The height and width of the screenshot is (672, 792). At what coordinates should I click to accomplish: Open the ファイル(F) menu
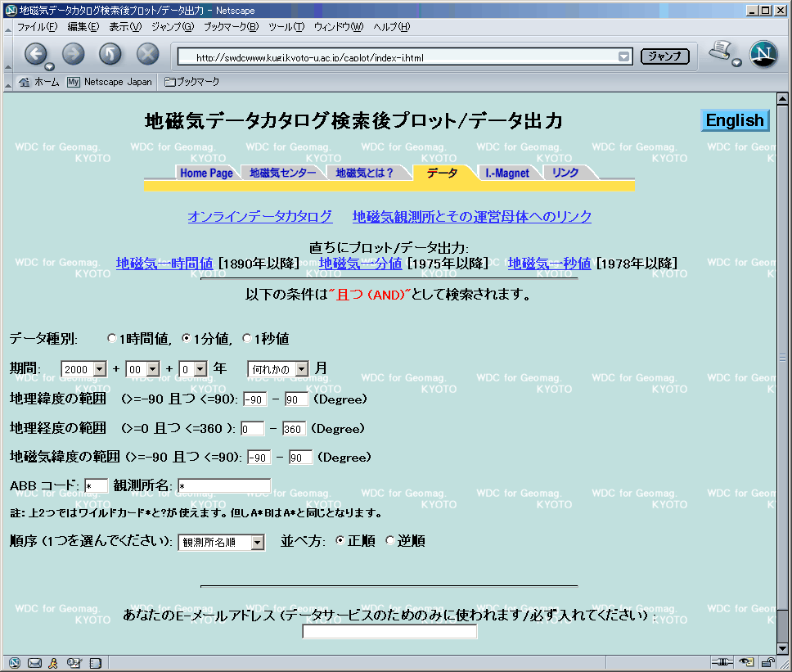[x=38, y=27]
